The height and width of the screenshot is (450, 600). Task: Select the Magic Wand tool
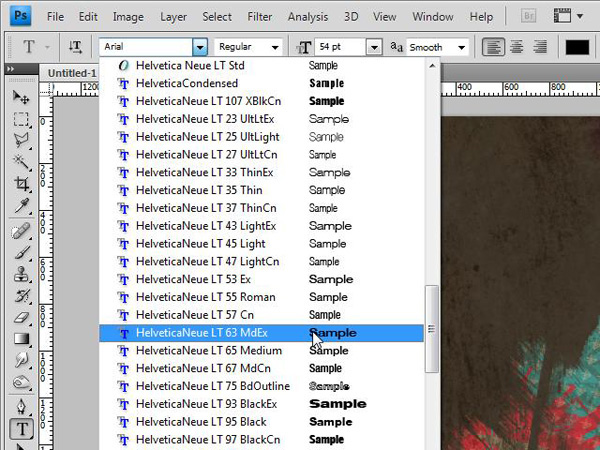pyautogui.click(x=21, y=162)
